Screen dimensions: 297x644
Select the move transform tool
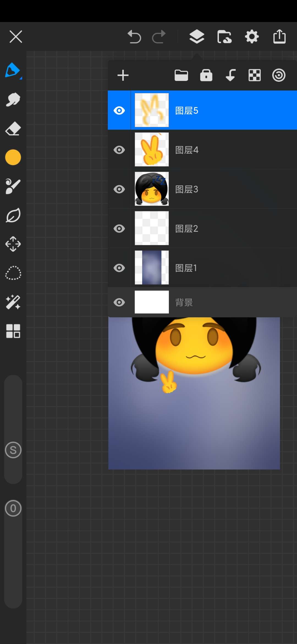pos(13,244)
